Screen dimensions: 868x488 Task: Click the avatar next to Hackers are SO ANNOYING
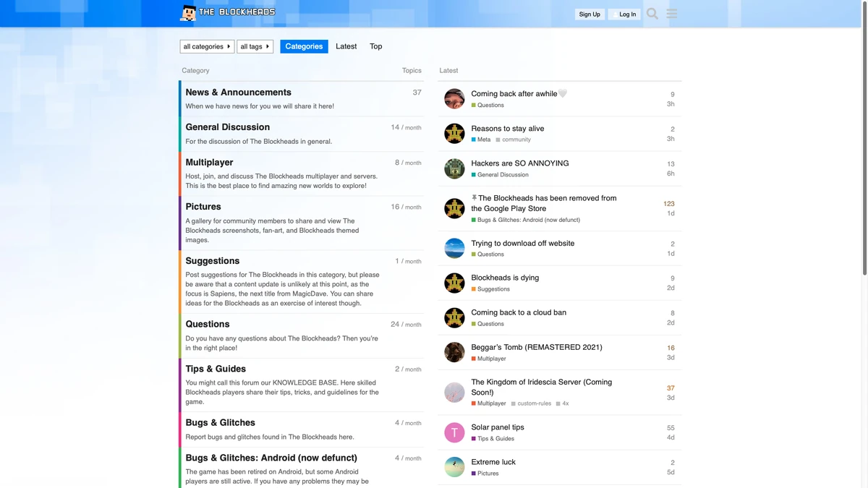pos(454,168)
